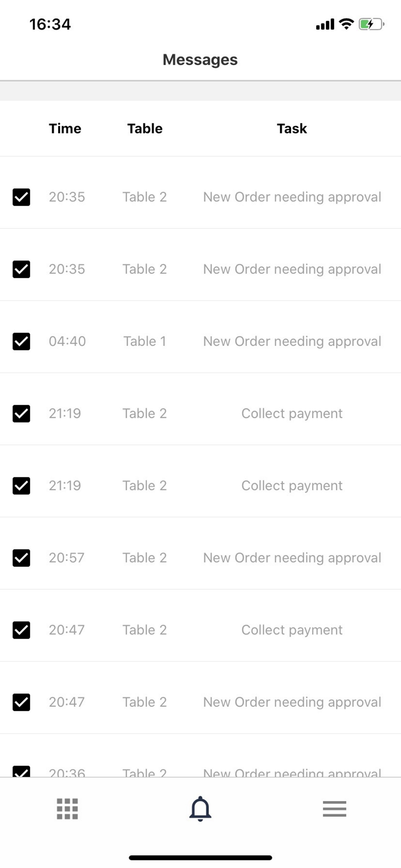Tap the Wi-Fi status icon
This screenshot has width=401, height=868.
pyautogui.click(x=346, y=24)
